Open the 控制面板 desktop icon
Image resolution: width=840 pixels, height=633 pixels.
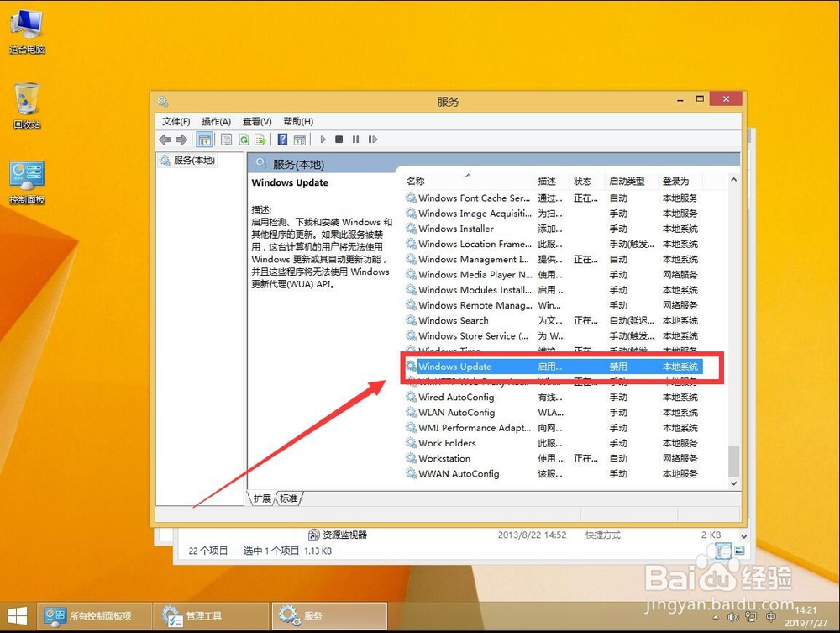coord(27,182)
